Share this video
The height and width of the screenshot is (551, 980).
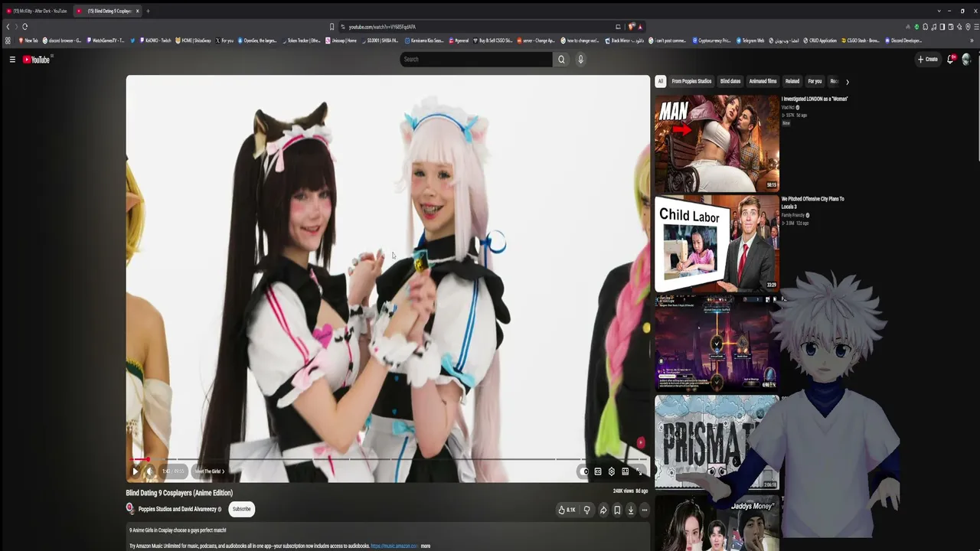pyautogui.click(x=603, y=510)
